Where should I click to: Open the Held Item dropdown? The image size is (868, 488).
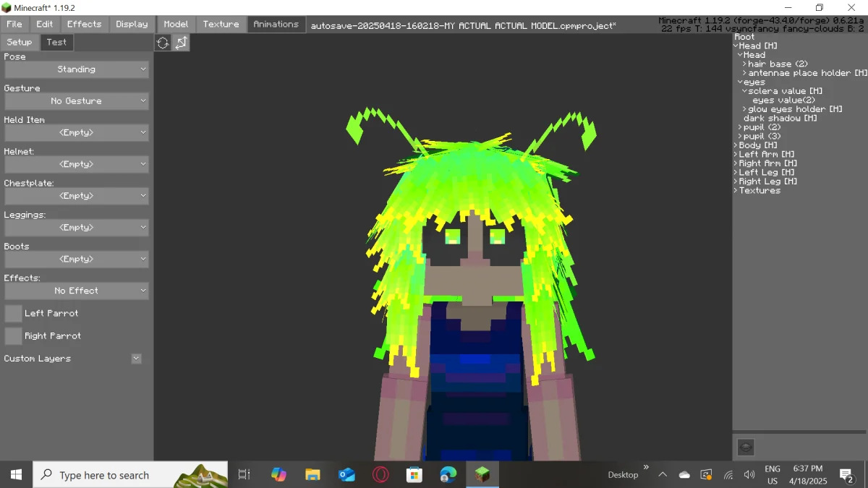click(x=77, y=133)
